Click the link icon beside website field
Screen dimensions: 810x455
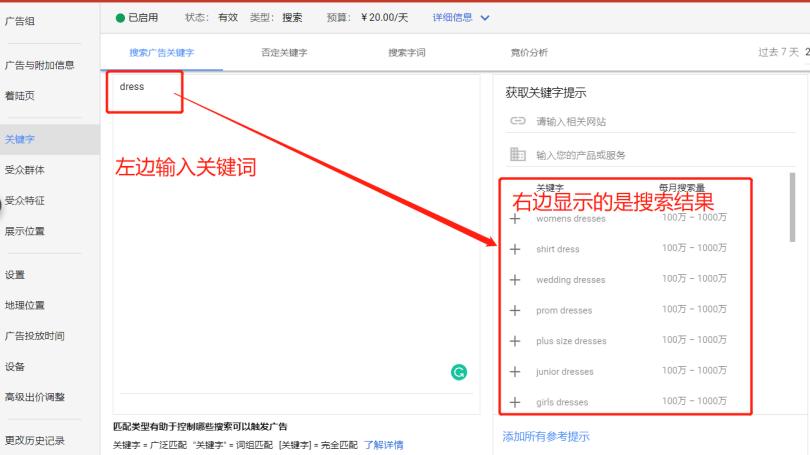(518, 121)
